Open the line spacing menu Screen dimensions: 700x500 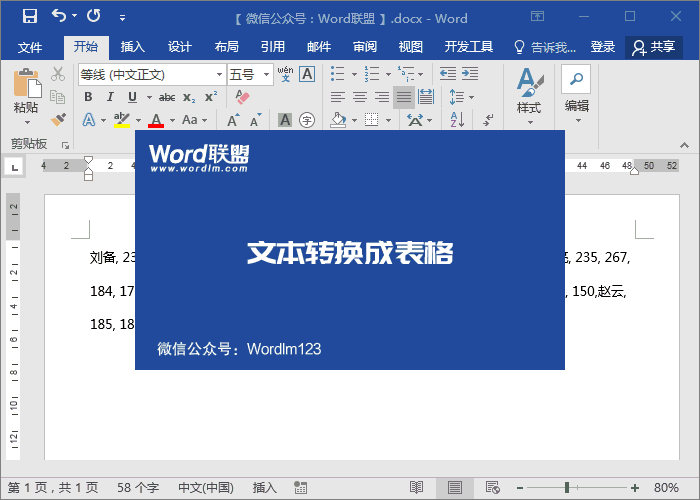[x=461, y=97]
